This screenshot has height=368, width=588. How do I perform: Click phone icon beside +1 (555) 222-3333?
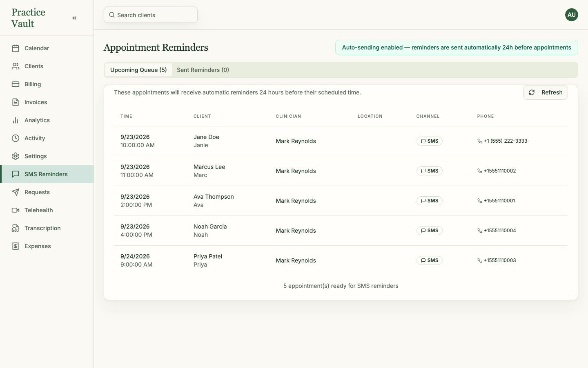480,141
